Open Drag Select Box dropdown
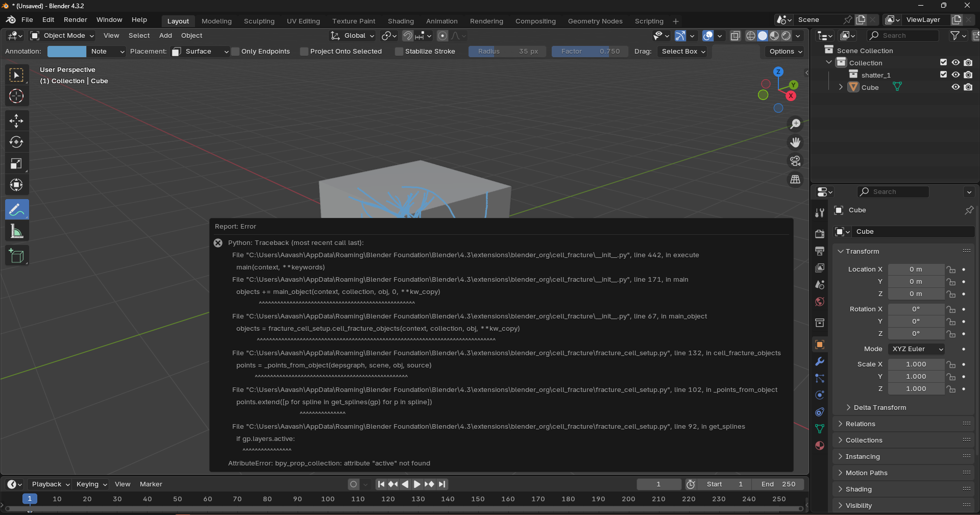 pyautogui.click(x=683, y=52)
